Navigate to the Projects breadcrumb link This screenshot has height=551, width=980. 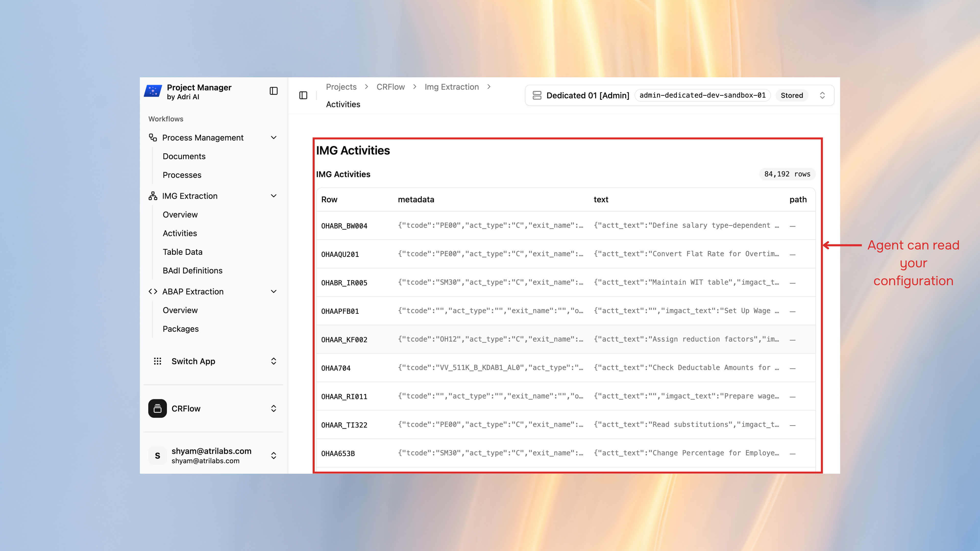[x=341, y=87]
